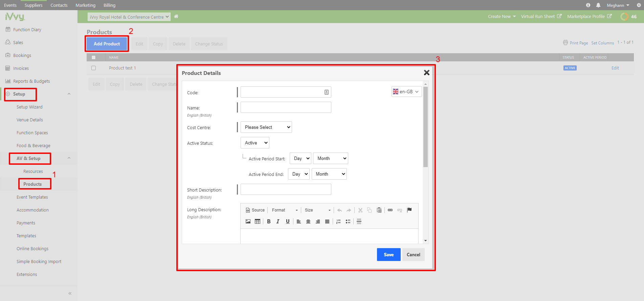Close the Product Details dialog
644x301 pixels.
coord(427,73)
